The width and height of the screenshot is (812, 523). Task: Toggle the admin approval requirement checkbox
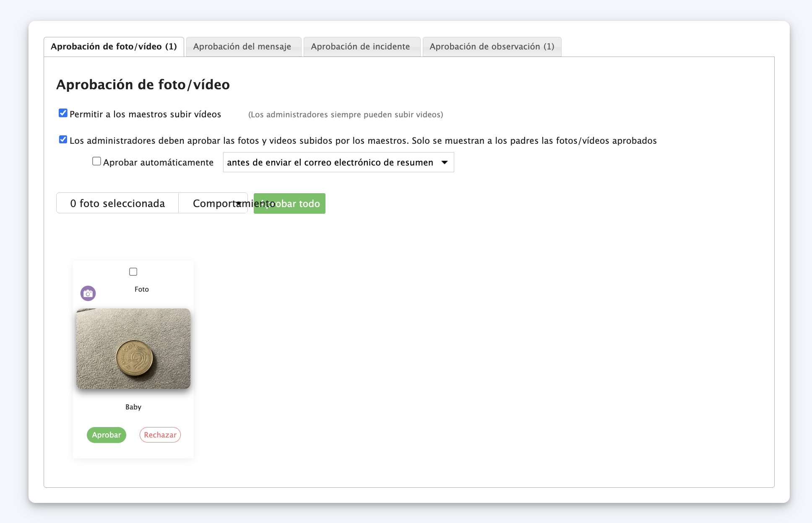[x=63, y=140]
